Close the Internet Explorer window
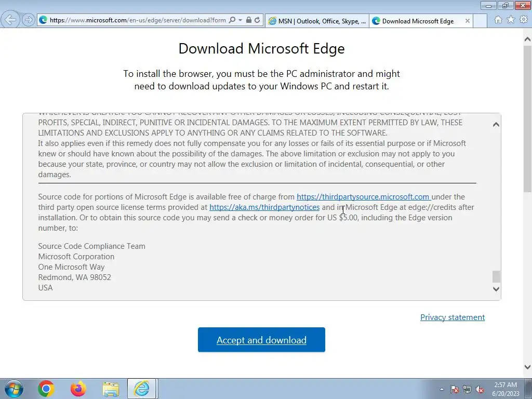 click(x=523, y=5)
